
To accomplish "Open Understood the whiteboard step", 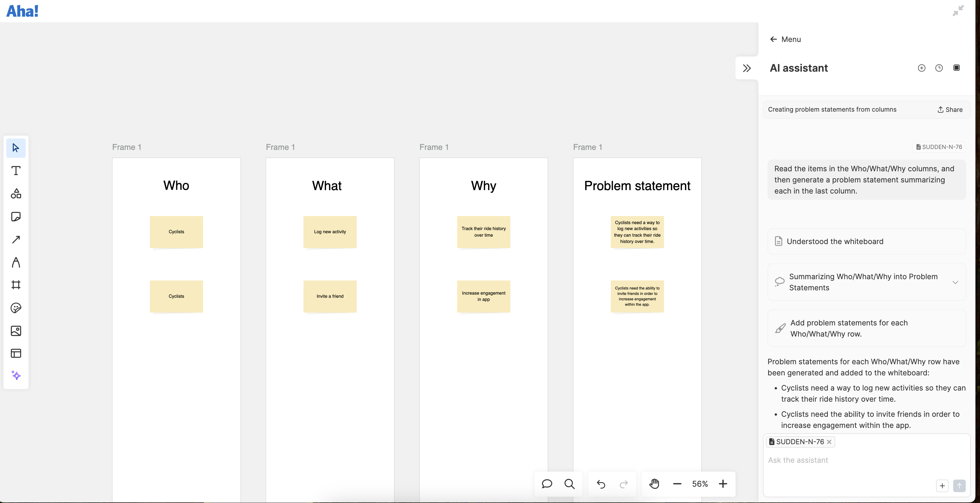I will point(866,242).
